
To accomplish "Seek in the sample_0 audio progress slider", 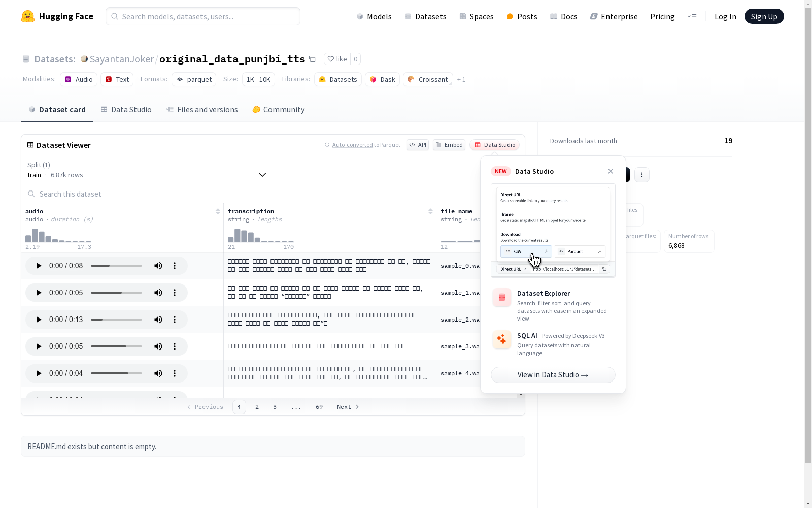I will pyautogui.click(x=116, y=266).
